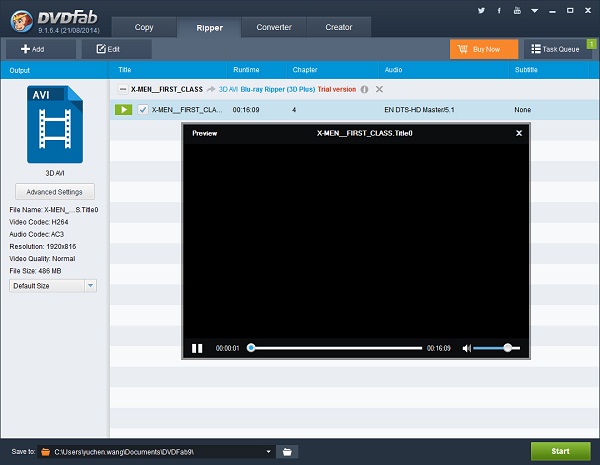This screenshot has width=600, height=465.
Task: Open the Twitter icon in title bar
Action: coord(481,11)
